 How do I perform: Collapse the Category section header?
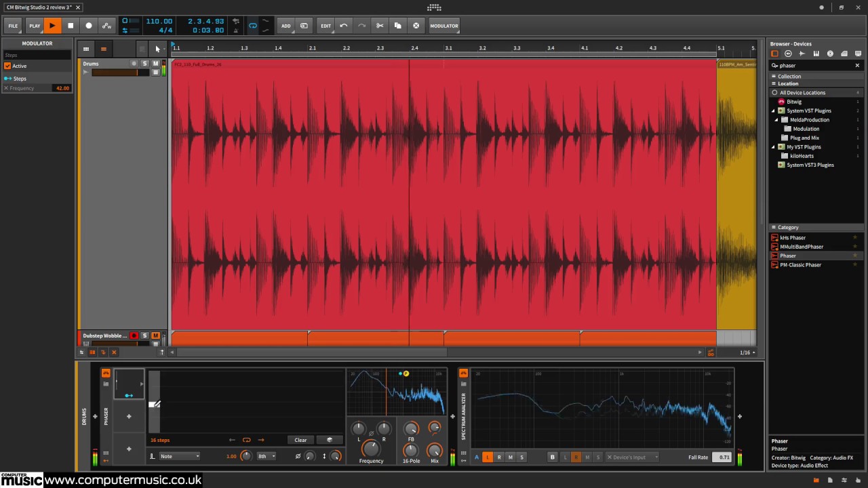point(815,227)
